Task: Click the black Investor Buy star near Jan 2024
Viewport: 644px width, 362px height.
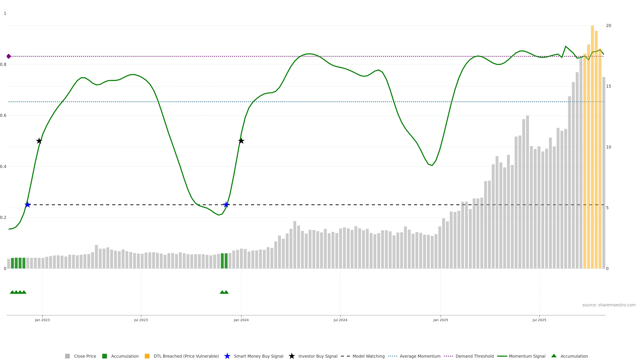Action: click(241, 141)
